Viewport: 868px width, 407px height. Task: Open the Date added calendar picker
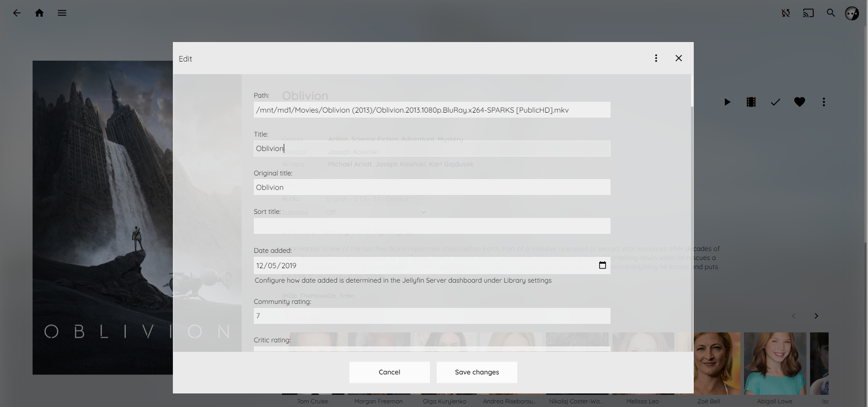coord(602,265)
